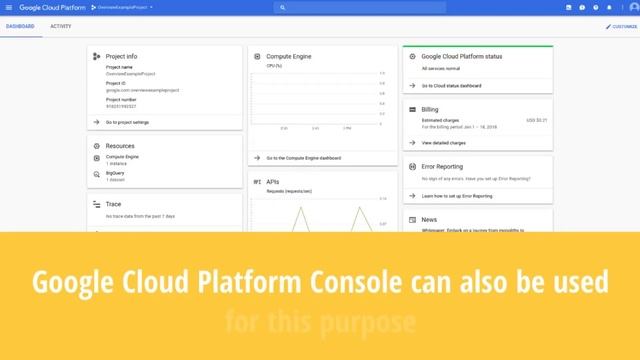The width and height of the screenshot is (640, 360).
Task: Click the arrow beside View detailed charges
Action: [412, 143]
